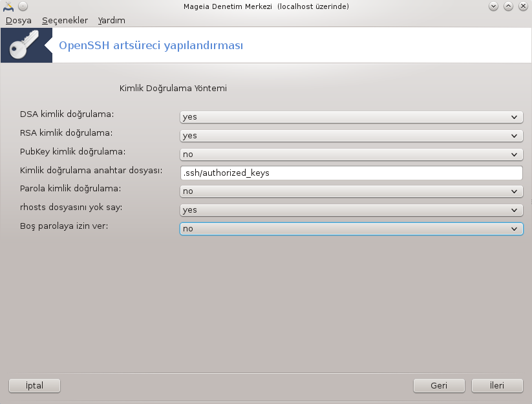532x404 pixels.
Task: Open the Dosya menu
Action: [19, 20]
